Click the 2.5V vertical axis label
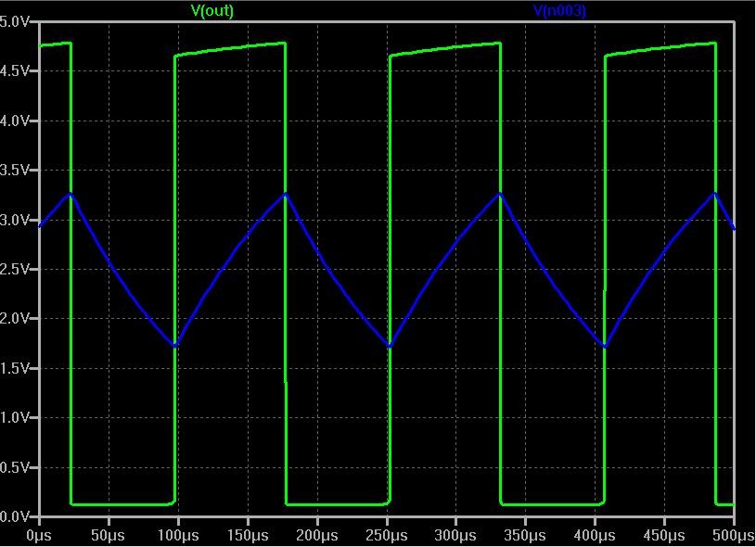The height and width of the screenshot is (547, 756). (15, 269)
